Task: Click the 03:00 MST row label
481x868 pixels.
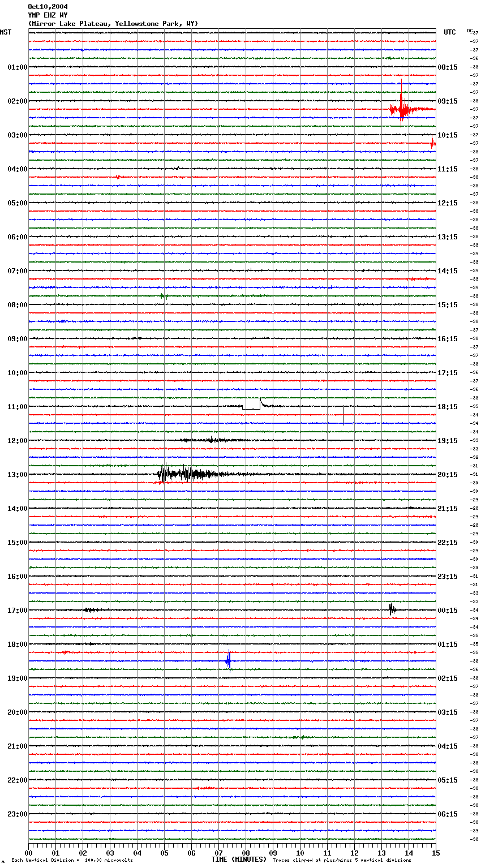Action: click(17, 135)
